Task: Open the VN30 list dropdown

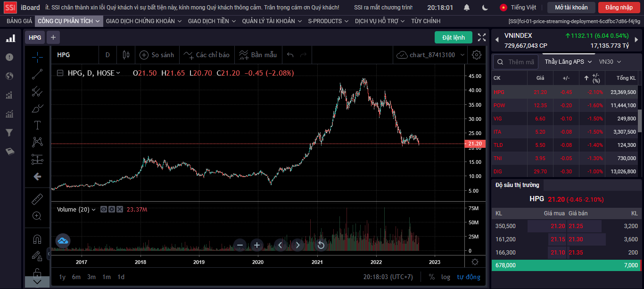Action: pos(610,62)
